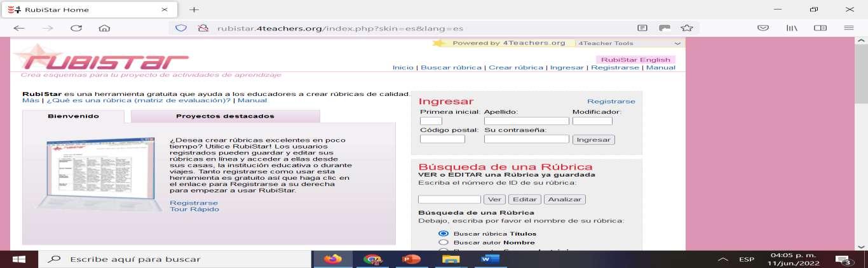Open '¿Qué es una rúbrica' link

(x=139, y=100)
